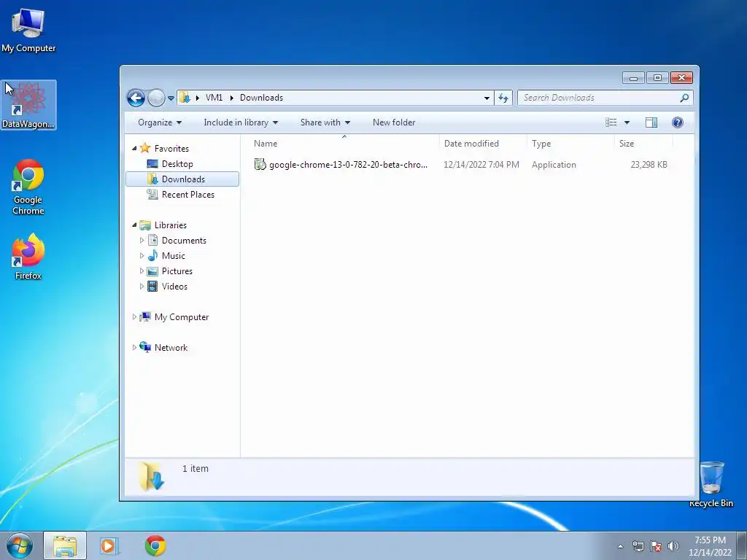Expand the Music library arrow
The width and height of the screenshot is (747, 560).
click(142, 256)
